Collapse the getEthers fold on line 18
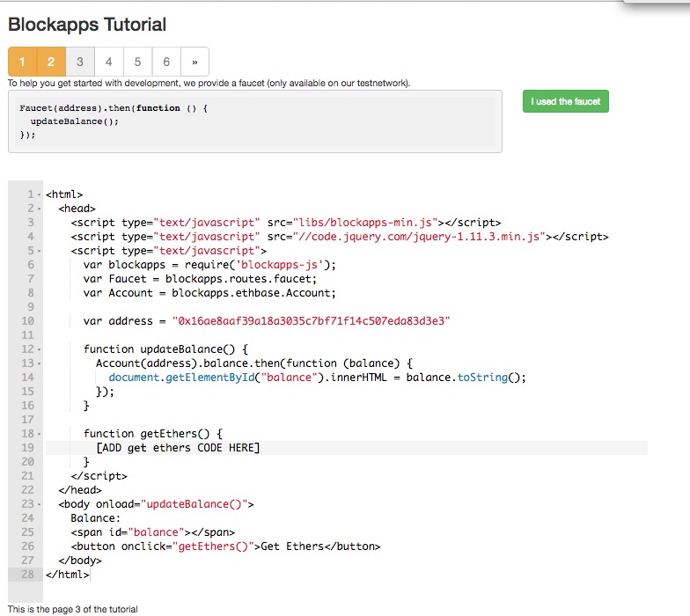 point(39,435)
